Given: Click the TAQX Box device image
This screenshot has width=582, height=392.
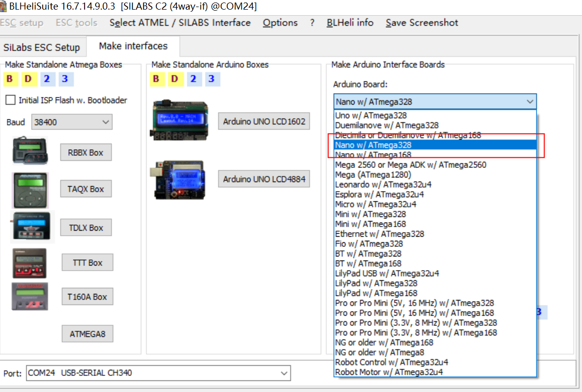Looking at the screenshot, I should (30, 190).
